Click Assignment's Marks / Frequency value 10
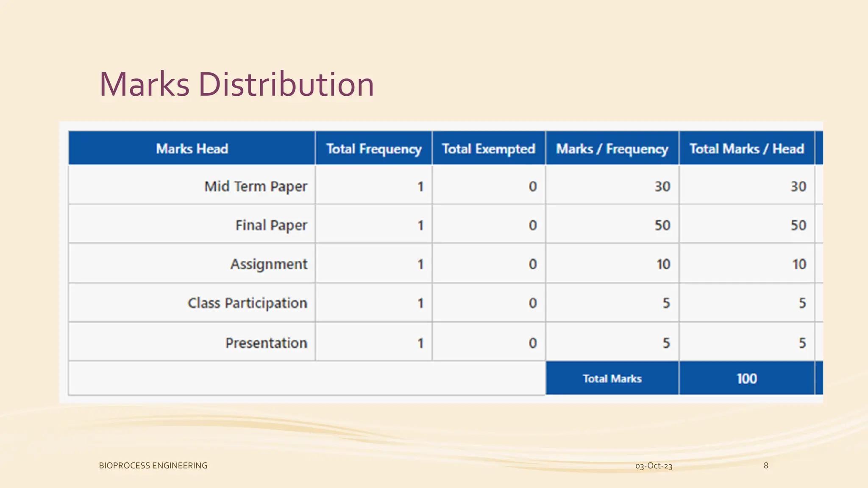The width and height of the screenshot is (868, 488). point(663,264)
